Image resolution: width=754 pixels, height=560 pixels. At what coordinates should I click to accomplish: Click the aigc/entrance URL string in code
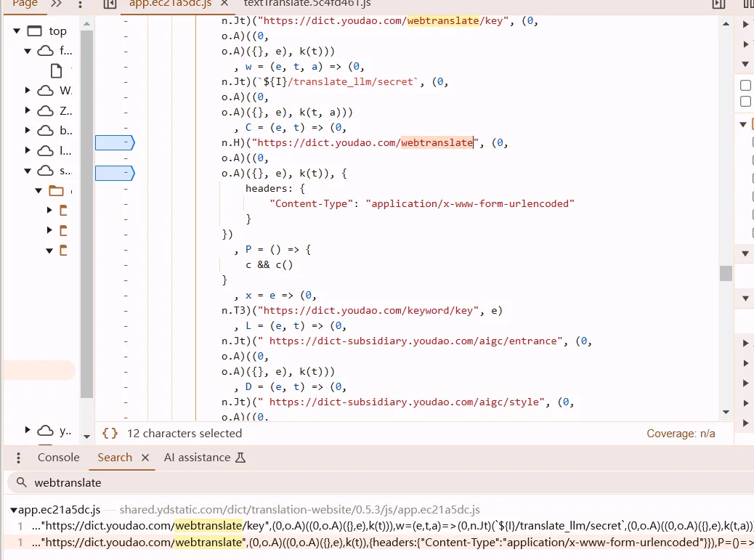410,341
